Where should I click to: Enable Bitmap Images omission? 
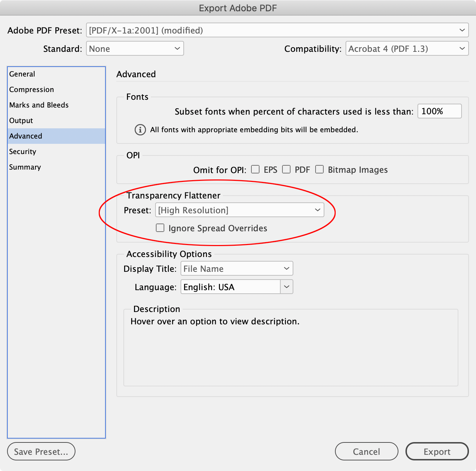click(x=319, y=169)
